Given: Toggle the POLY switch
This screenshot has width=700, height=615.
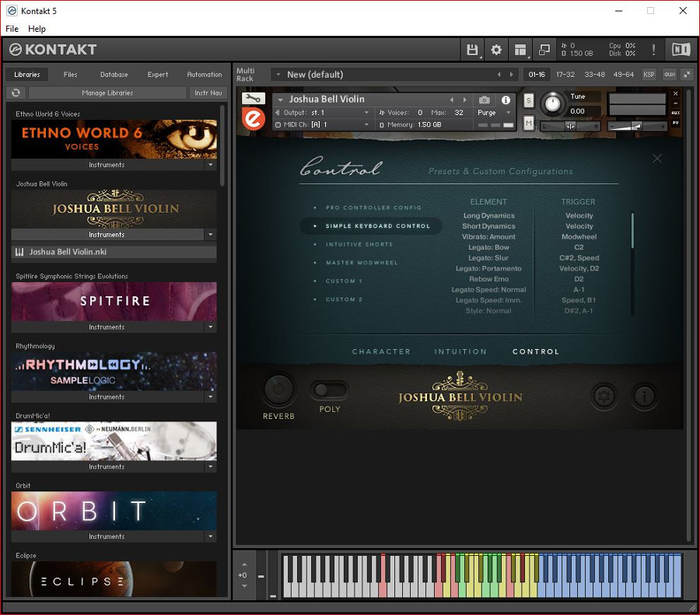Looking at the screenshot, I should (330, 390).
